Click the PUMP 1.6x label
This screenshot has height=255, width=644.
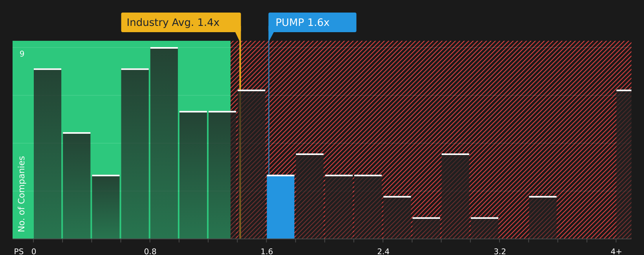pos(312,22)
